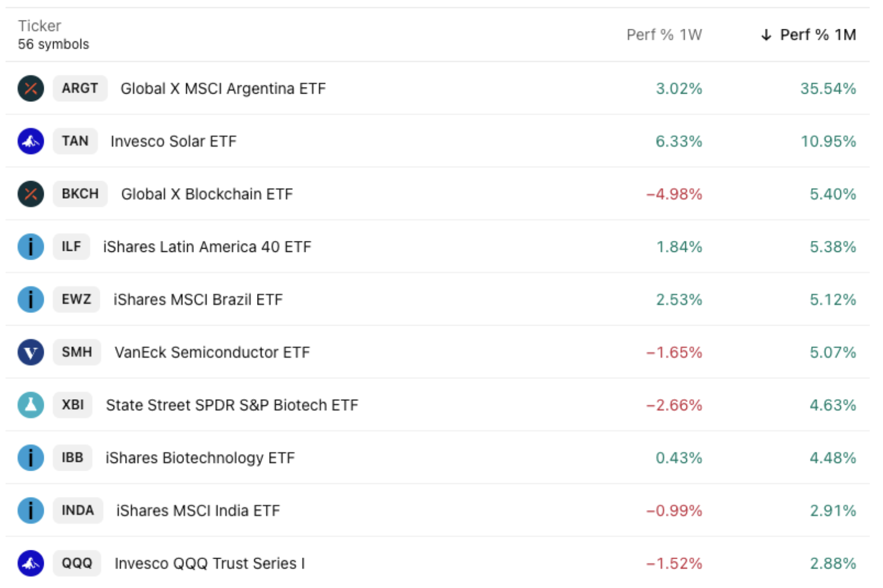Screen dimensions: 883x588
Task: Sort by Perf % 1M column header
Action: (817, 35)
